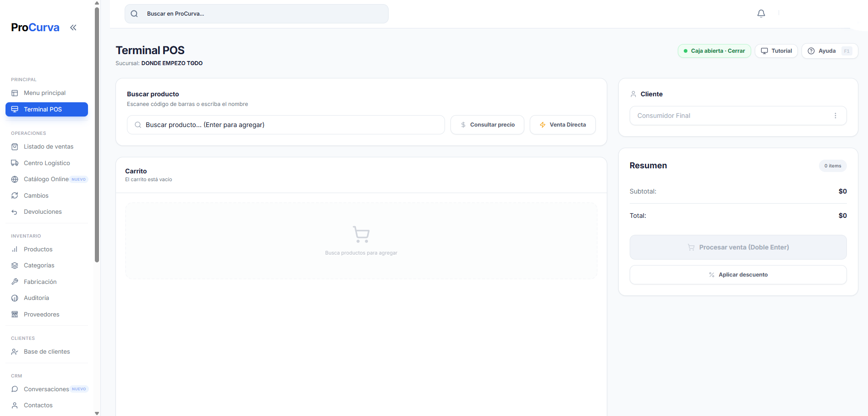Viewport: 868px width, 416px height.
Task: Click the Contactos person icon
Action: 15,405
